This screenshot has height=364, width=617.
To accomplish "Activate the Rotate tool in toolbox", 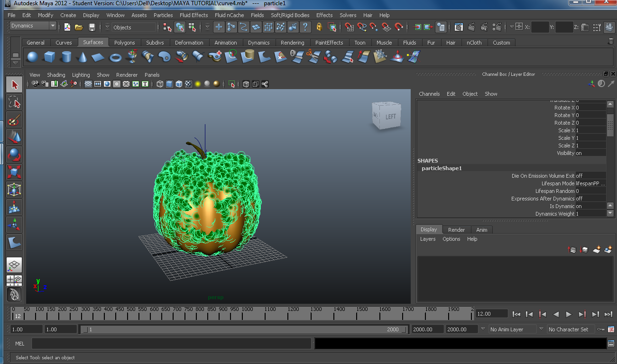I will (14, 155).
